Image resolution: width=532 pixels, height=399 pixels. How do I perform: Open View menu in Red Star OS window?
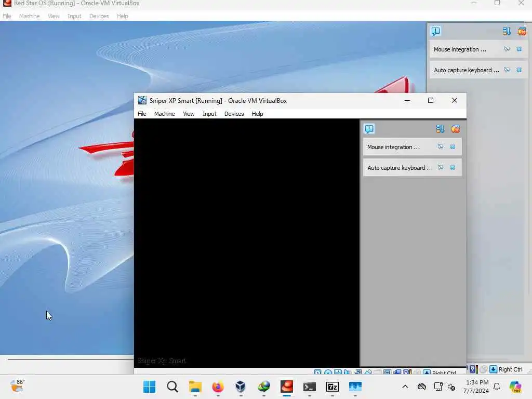pos(54,16)
